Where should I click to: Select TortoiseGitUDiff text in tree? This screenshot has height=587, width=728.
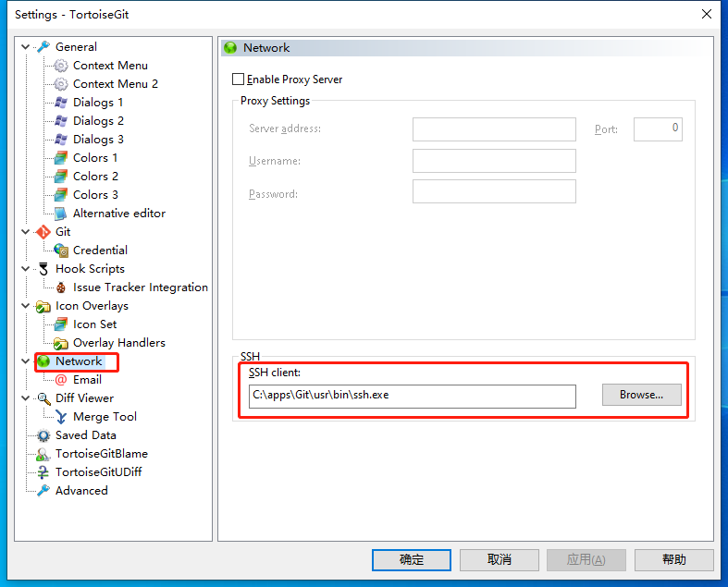click(x=99, y=472)
